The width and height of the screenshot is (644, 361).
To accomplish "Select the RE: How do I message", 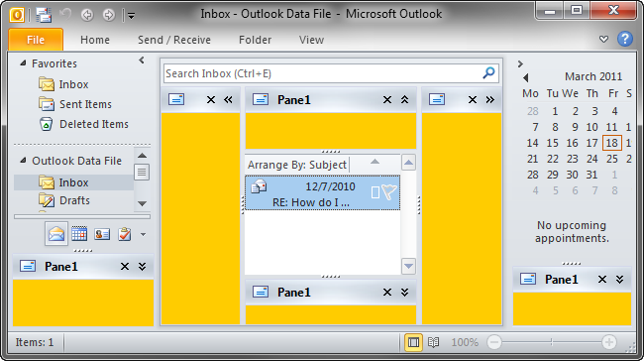I will pos(322,192).
